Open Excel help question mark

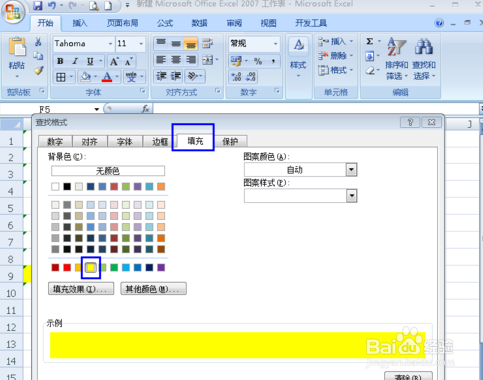[x=439, y=23]
